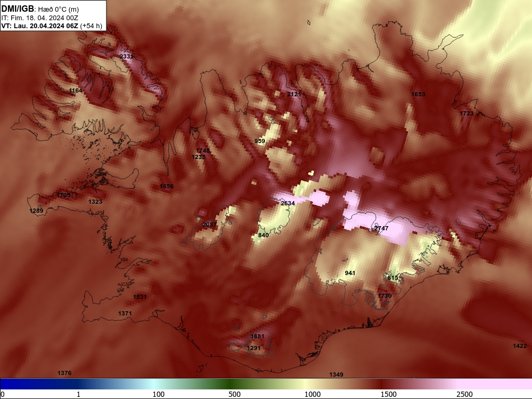Select the 959 height value

click(260, 141)
